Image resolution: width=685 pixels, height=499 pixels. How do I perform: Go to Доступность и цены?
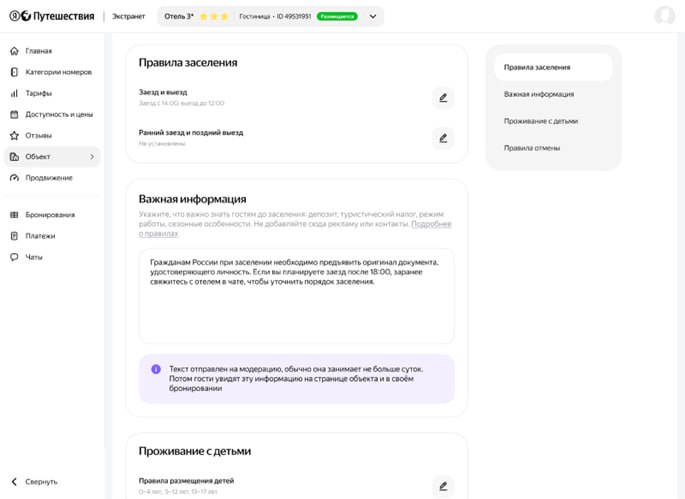click(59, 114)
